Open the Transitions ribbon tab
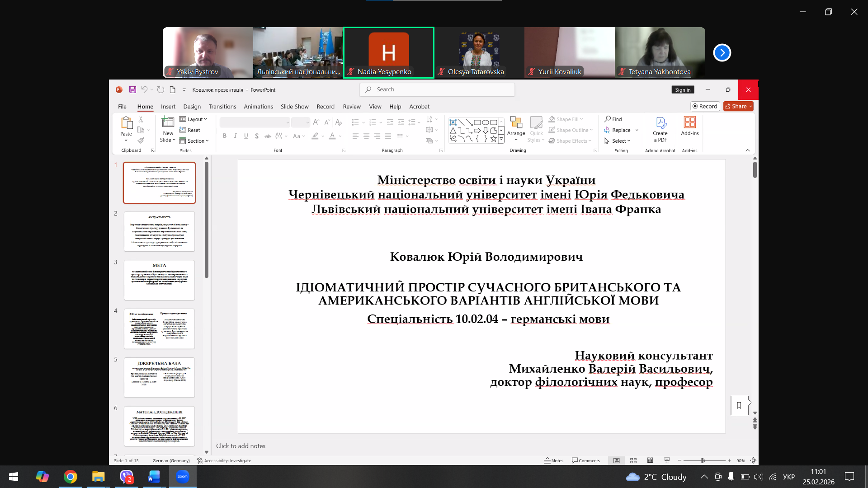This screenshot has width=868, height=488. (222, 107)
